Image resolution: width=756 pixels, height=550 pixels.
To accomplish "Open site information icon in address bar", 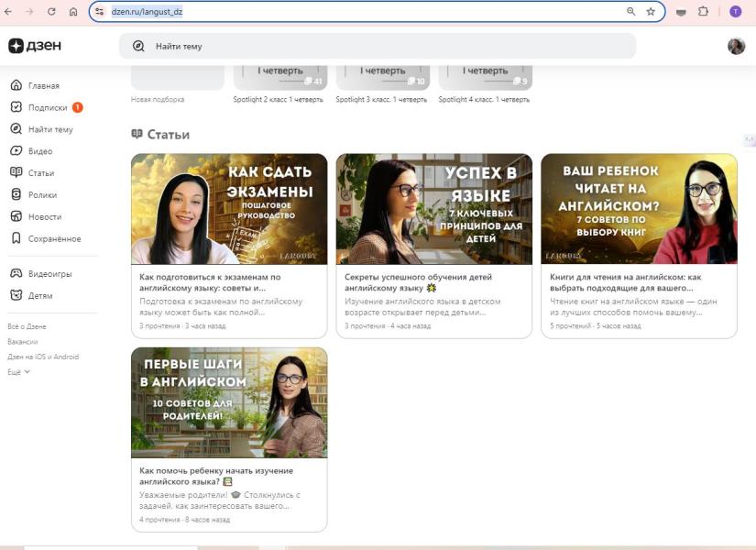I will click(x=99, y=12).
